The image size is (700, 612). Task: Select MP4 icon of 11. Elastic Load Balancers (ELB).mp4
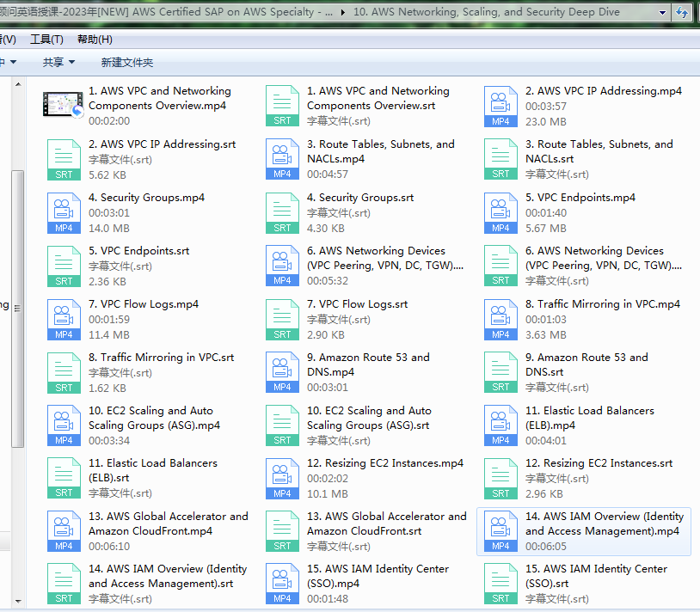point(500,425)
